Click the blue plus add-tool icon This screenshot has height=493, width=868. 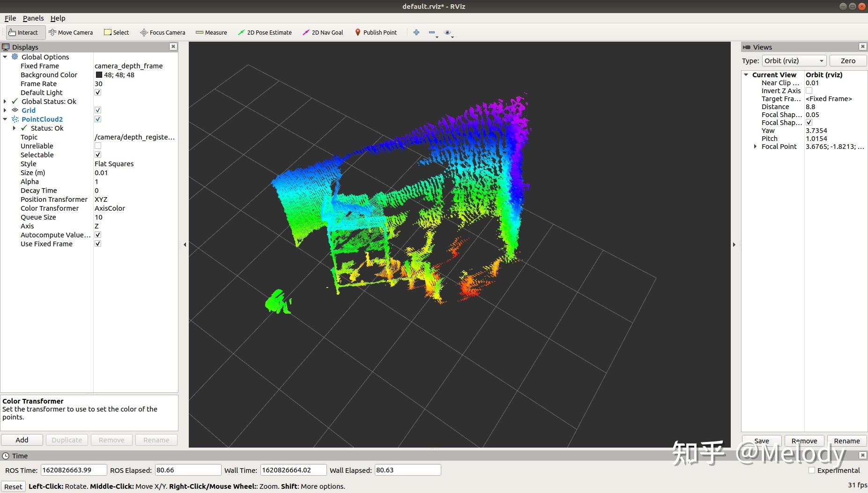416,32
